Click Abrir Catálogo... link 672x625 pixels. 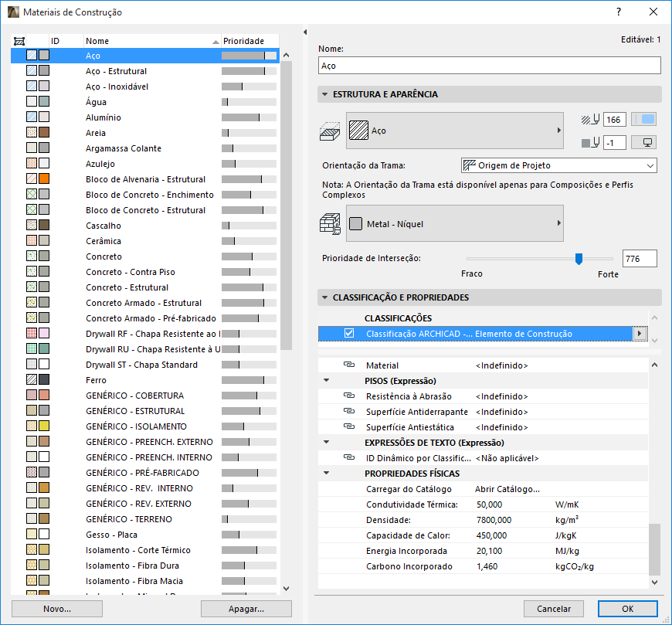point(507,489)
